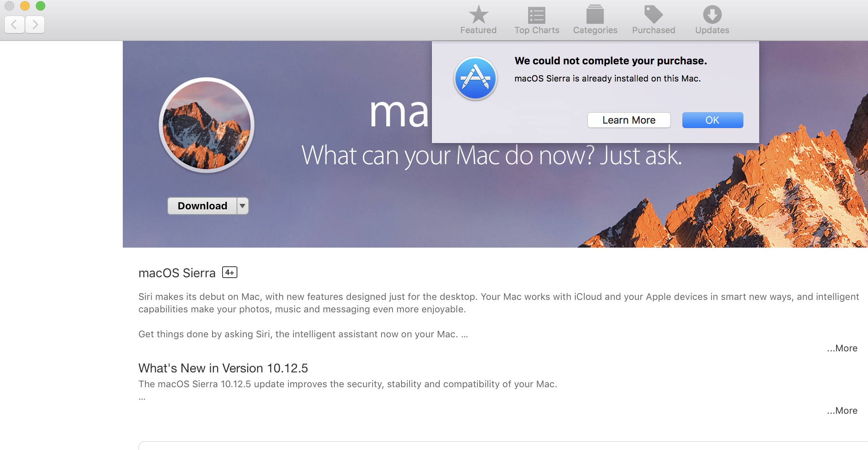Image resolution: width=868 pixels, height=450 pixels.
Task: Open the Purchased tag tab
Action: (654, 20)
